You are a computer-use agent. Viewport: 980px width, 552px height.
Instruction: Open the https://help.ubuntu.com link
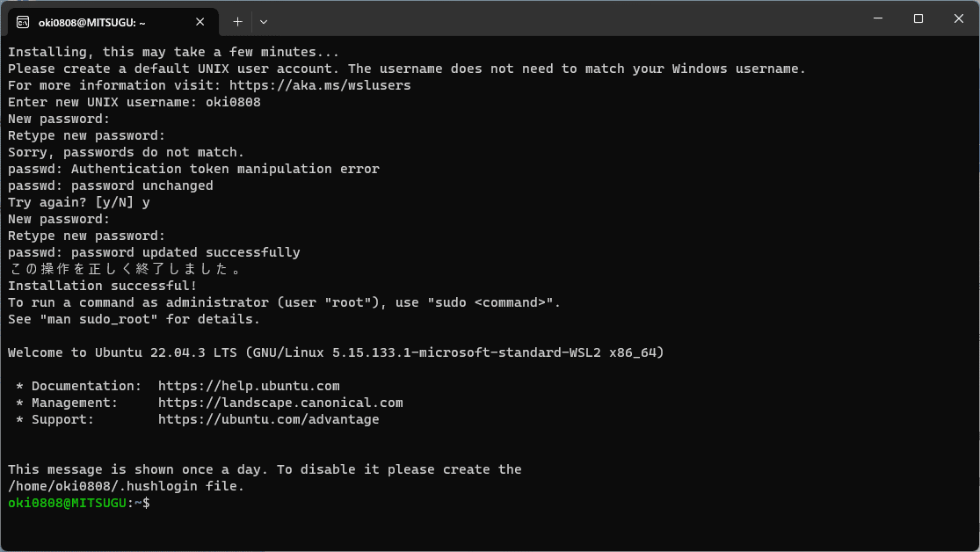(x=249, y=387)
